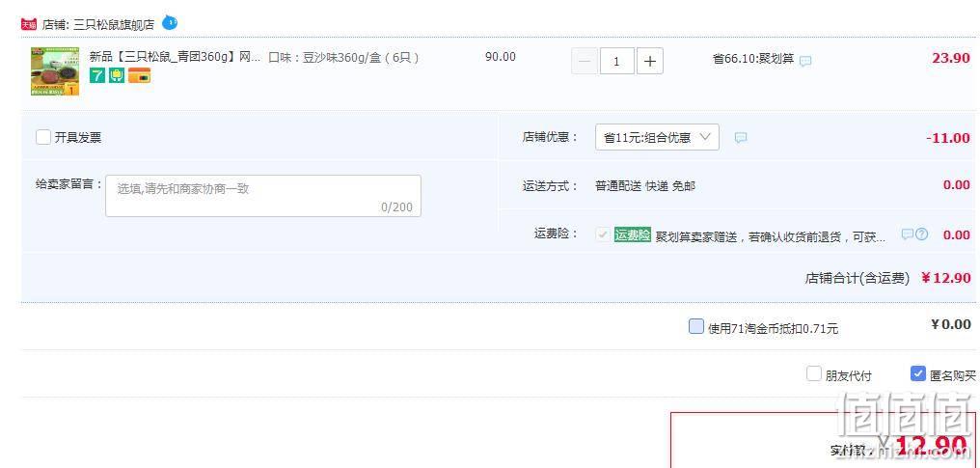980x468 pixels.
Task: Click the 0/200 character counter
Action: click(396, 206)
